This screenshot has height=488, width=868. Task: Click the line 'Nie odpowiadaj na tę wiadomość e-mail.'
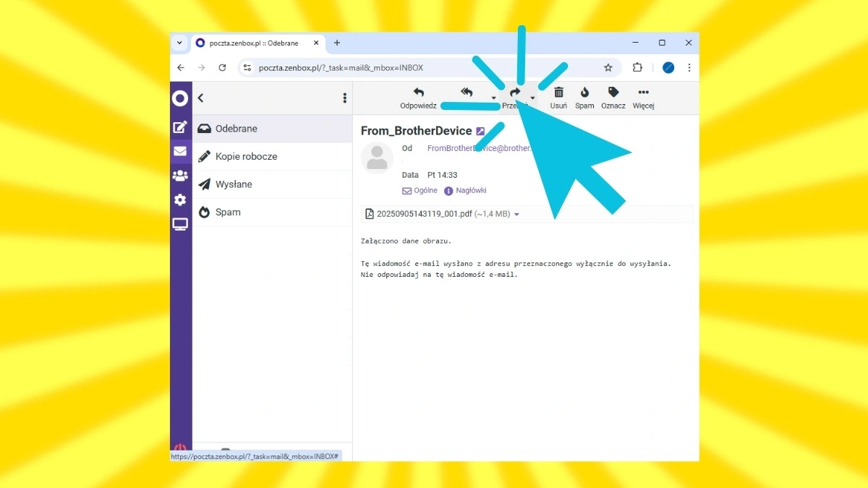[440, 275]
